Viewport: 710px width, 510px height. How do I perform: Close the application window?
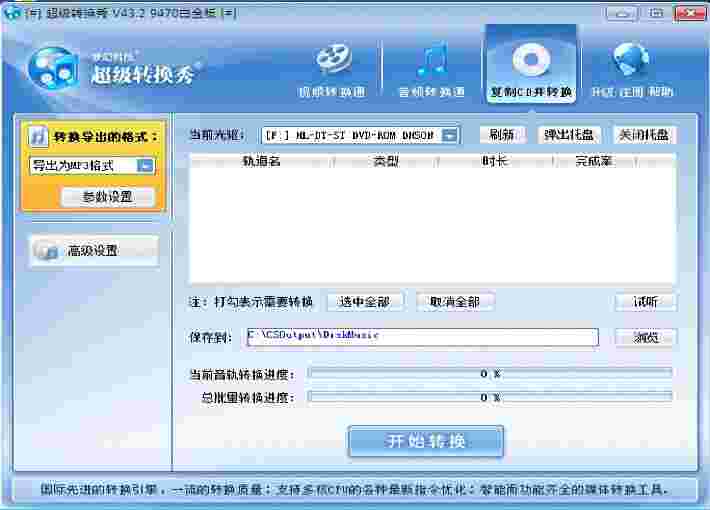(689, 14)
